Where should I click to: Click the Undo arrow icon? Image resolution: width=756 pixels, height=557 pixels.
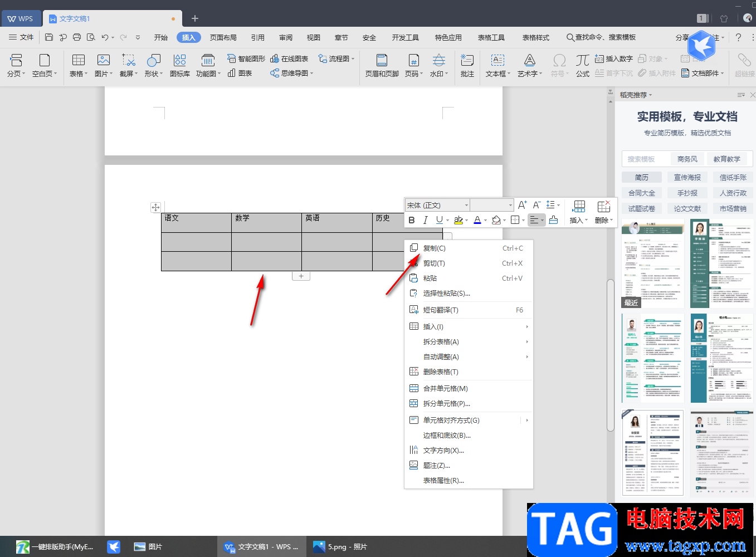pyautogui.click(x=105, y=37)
